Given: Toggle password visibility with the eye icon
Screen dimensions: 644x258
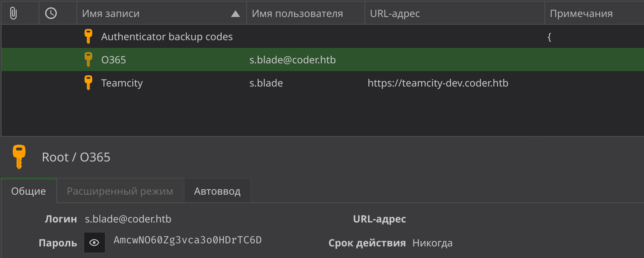Looking at the screenshot, I should click(95, 243).
